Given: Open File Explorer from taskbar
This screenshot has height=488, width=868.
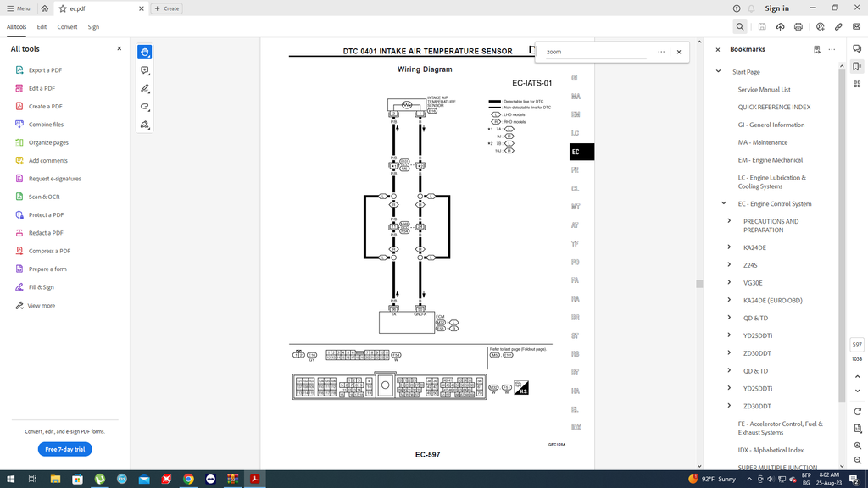Looking at the screenshot, I should (x=55, y=480).
